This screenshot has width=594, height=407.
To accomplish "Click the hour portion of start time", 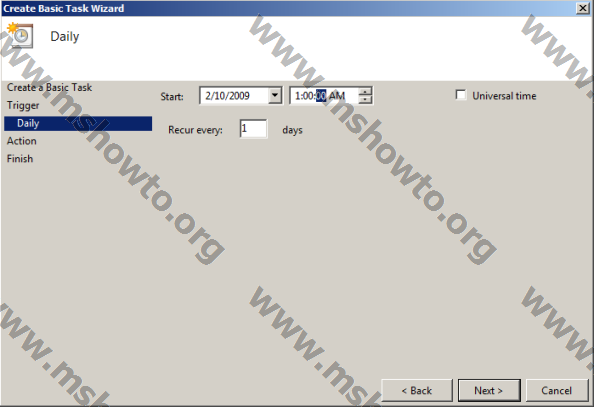I will [297, 96].
